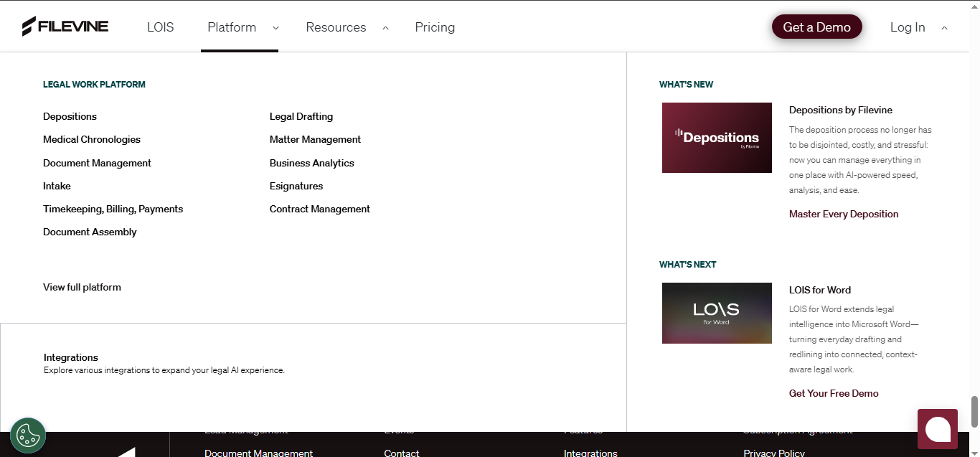
Task: Click the Filevine logo
Action: (x=65, y=26)
